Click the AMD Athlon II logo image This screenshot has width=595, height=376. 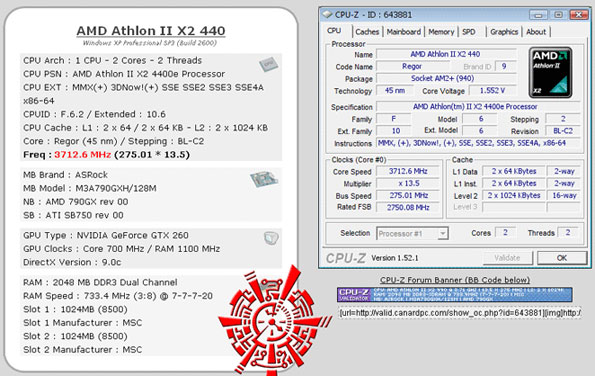point(550,72)
